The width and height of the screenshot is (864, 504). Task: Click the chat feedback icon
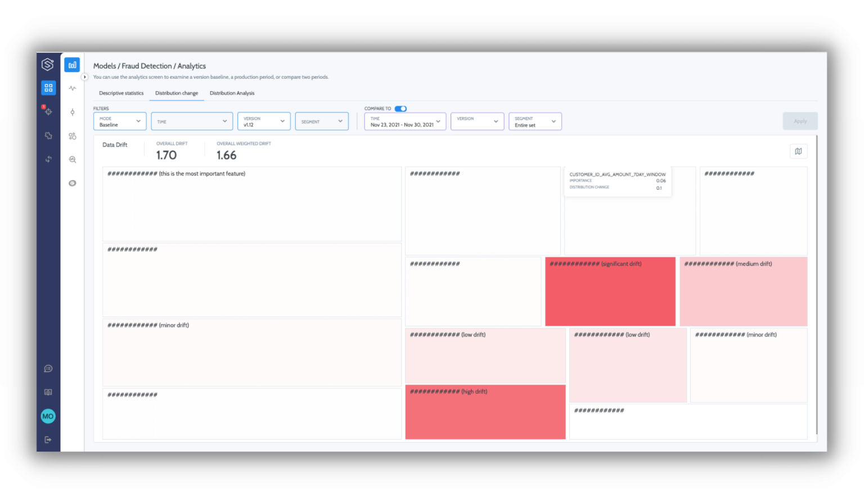48,368
